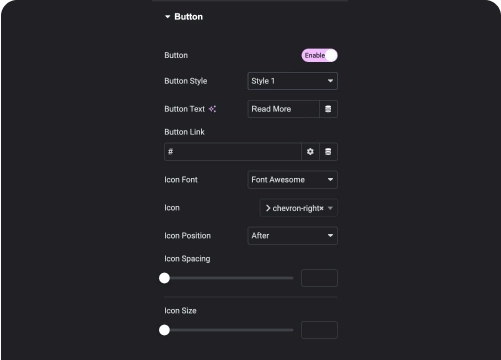Open dynamic tags for Button Link field

(x=328, y=152)
